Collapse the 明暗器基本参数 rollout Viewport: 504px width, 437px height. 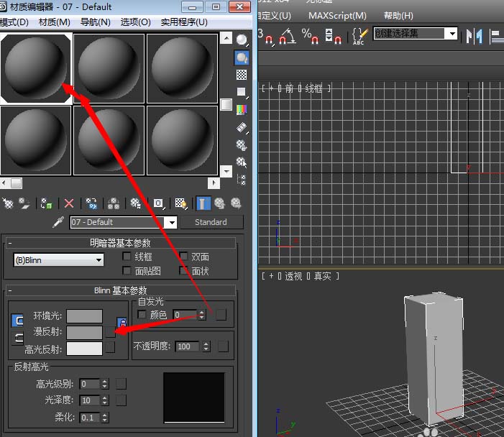(x=120, y=243)
